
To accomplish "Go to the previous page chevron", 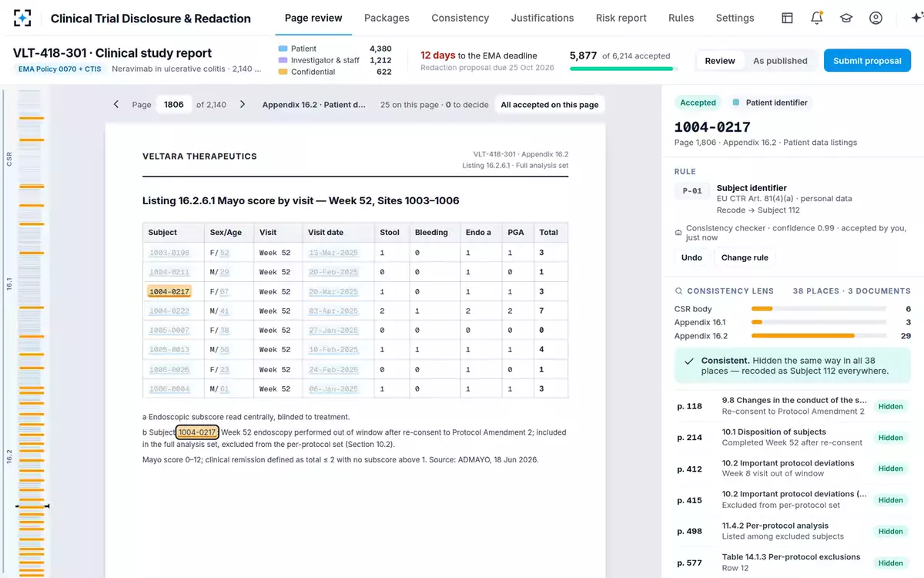I will point(116,104).
